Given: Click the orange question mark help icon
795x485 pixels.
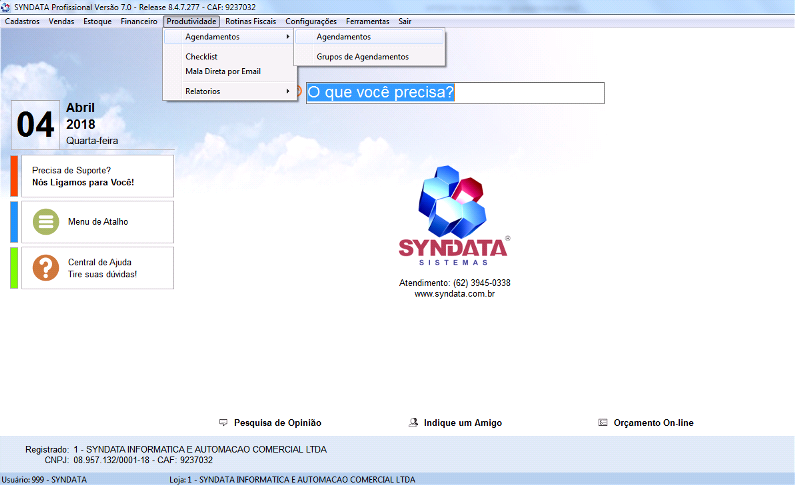Looking at the screenshot, I should [x=46, y=268].
